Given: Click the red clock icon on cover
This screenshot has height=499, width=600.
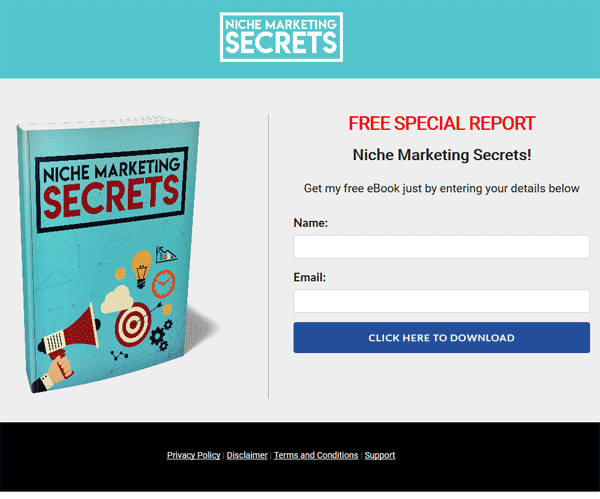Looking at the screenshot, I should pos(163,283).
